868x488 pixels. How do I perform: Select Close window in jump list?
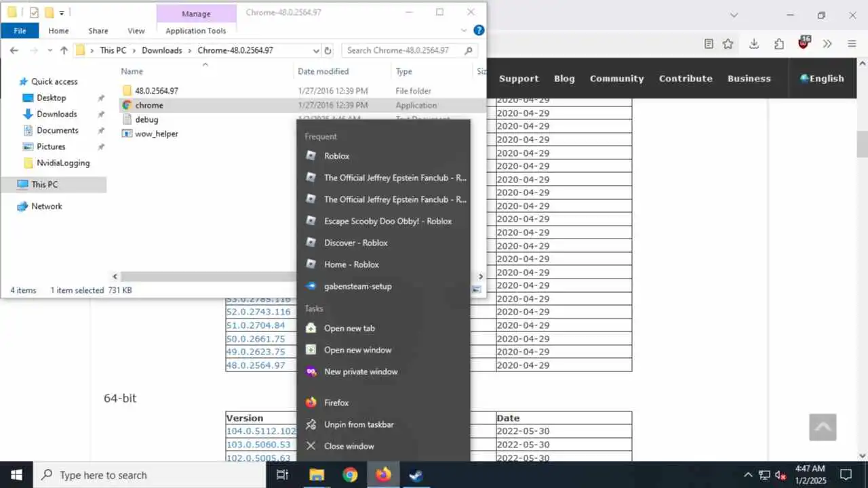[x=383, y=446]
